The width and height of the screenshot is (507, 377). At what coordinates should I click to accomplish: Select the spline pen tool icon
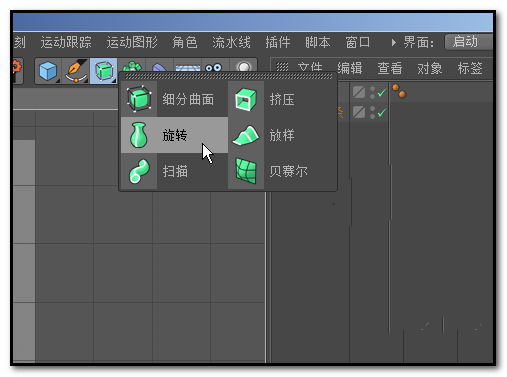click(76, 71)
